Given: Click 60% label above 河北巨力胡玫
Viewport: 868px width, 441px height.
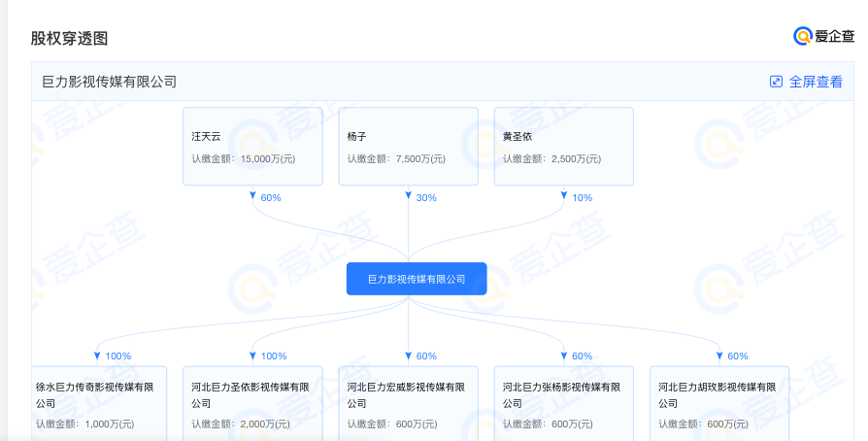Looking at the screenshot, I should pyautogui.click(x=737, y=356).
